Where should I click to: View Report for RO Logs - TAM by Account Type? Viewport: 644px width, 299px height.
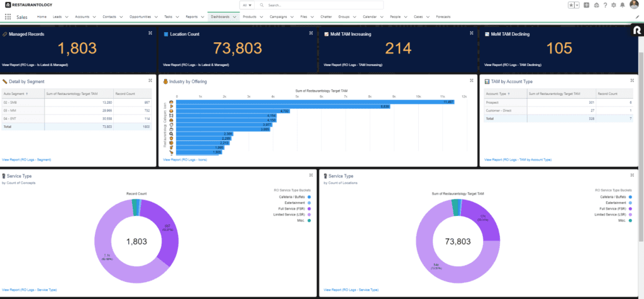(x=518, y=159)
